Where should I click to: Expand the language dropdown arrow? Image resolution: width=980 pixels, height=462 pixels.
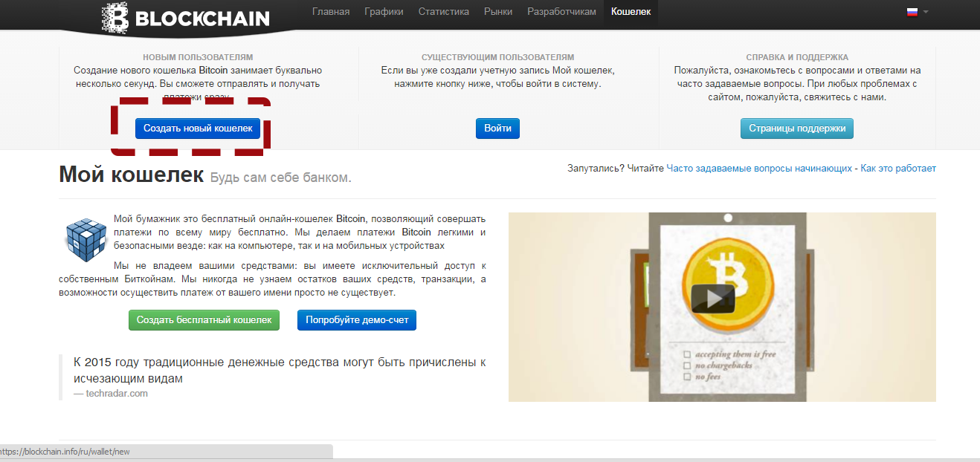pos(926,12)
